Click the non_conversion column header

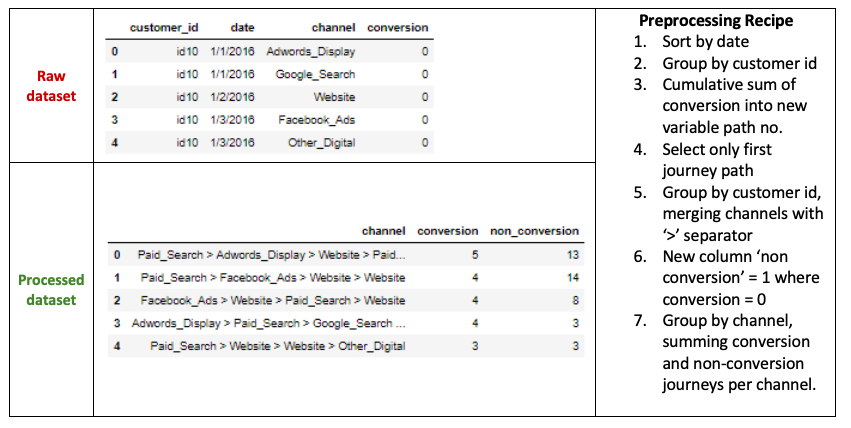pos(535,231)
